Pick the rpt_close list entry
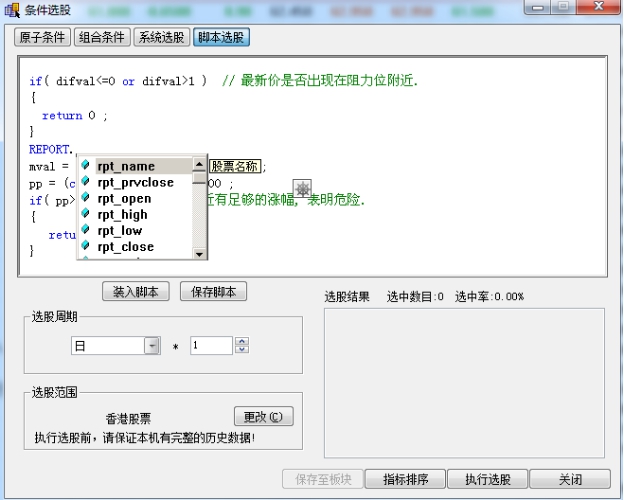This screenshot has width=624, height=500. 125,246
